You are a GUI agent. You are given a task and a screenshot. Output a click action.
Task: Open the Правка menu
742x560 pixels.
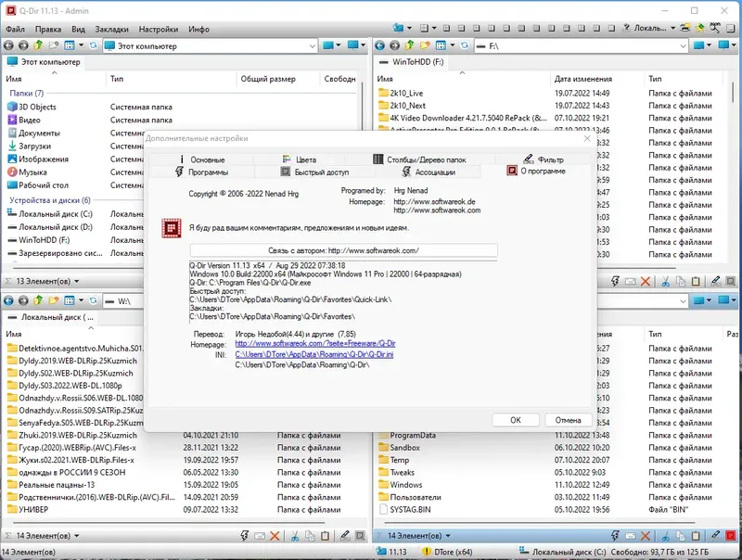(48, 30)
